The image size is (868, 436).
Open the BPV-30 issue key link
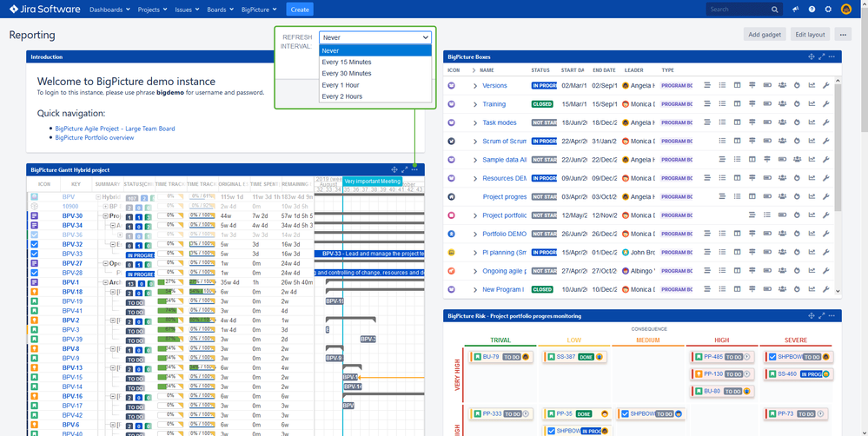click(72, 215)
